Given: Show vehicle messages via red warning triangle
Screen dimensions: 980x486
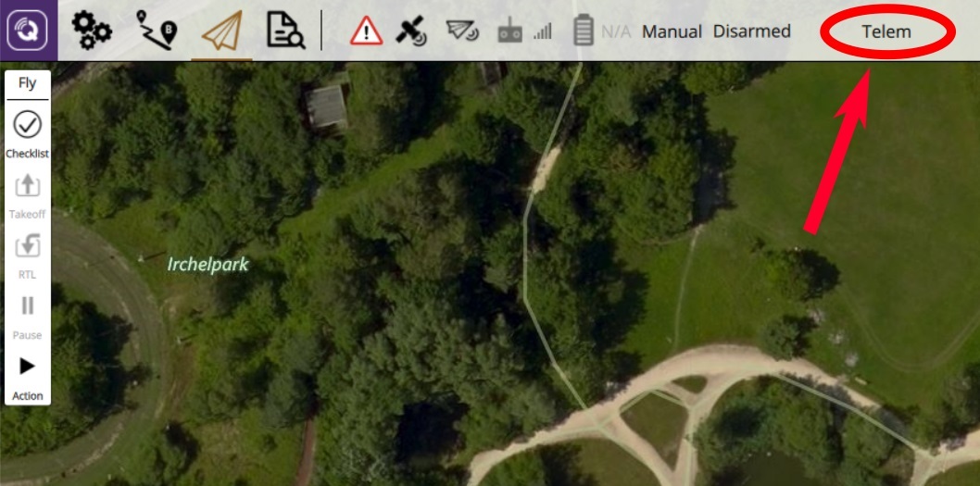Looking at the screenshot, I should point(366,31).
